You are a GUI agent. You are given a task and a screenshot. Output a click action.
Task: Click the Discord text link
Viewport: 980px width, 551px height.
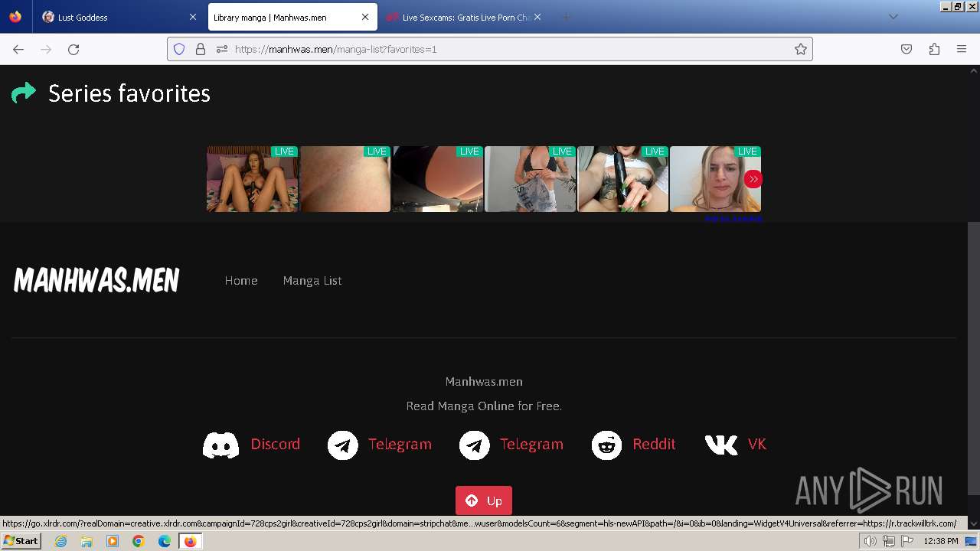pos(276,445)
